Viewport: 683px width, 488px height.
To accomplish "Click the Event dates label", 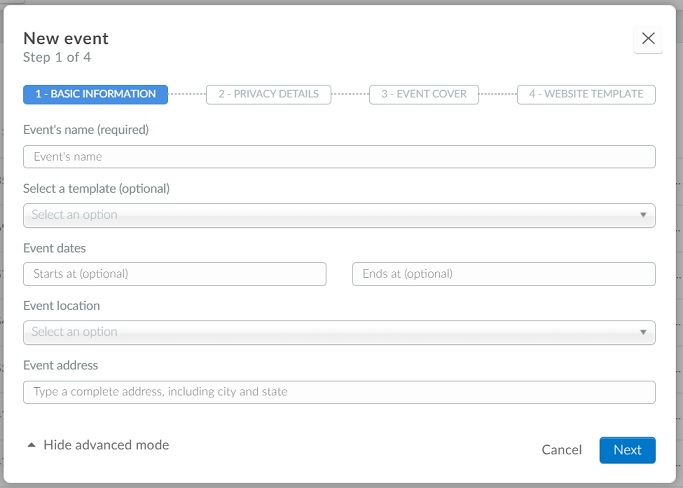I will coord(54,248).
